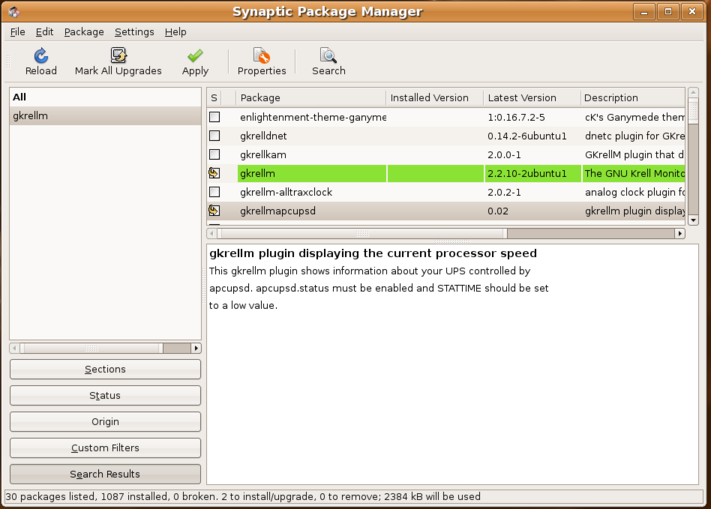
Task: Select the enlightenment-theme-ganymede package name
Action: (313, 117)
